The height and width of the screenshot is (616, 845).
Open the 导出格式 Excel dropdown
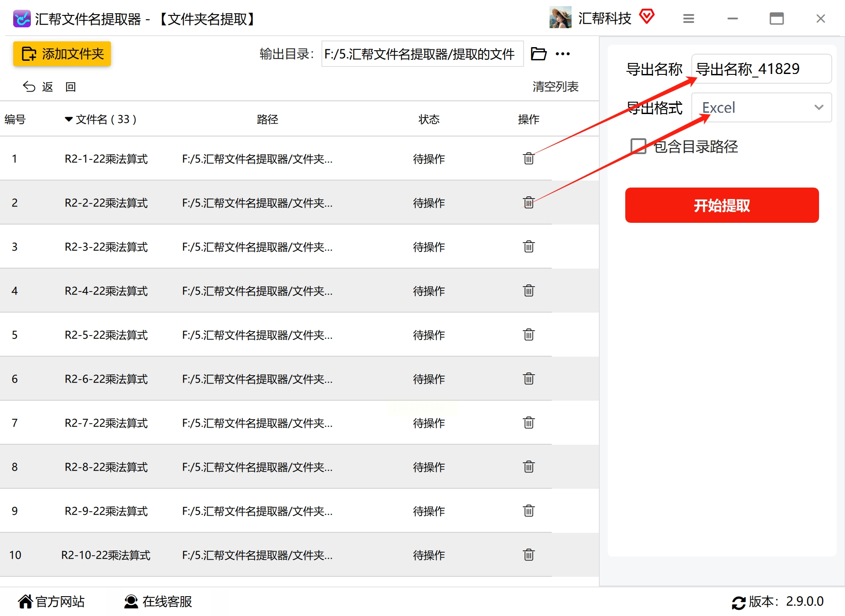[x=761, y=107]
